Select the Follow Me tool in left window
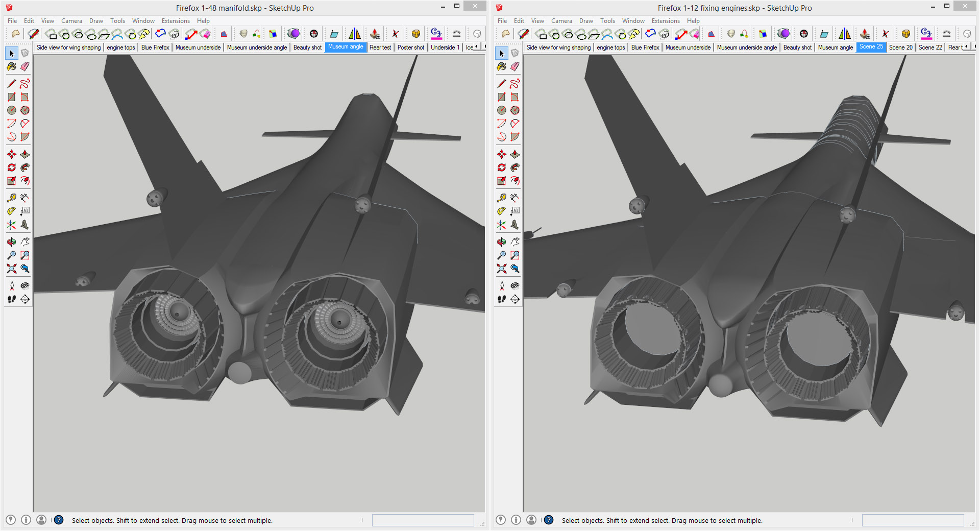 click(25, 167)
